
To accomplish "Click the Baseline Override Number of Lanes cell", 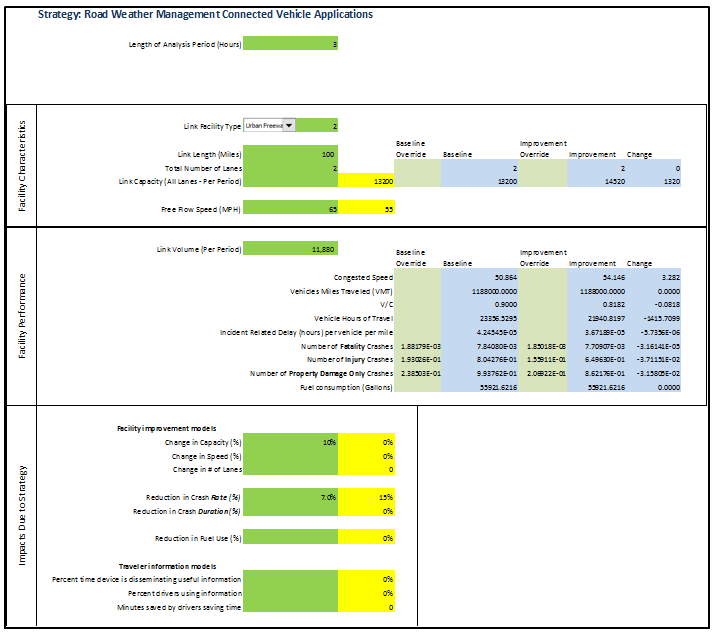I will (x=417, y=168).
